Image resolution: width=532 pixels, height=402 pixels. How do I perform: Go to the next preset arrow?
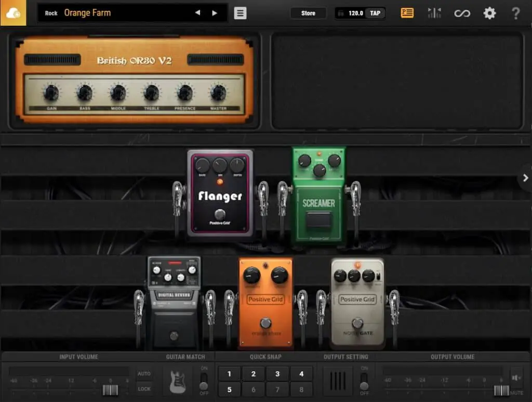pos(215,13)
